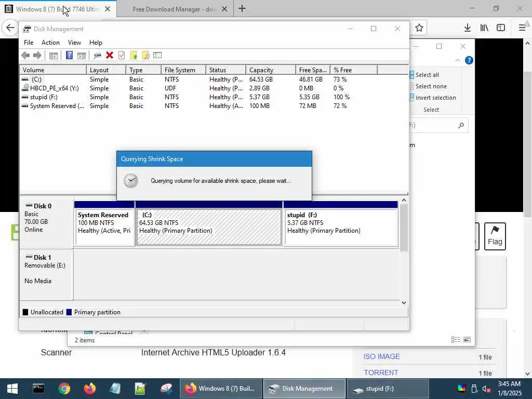Screen dimensions: 532x399
Task: Click Show/Hide Action Pane toolbar icon
Action: [x=82, y=55]
